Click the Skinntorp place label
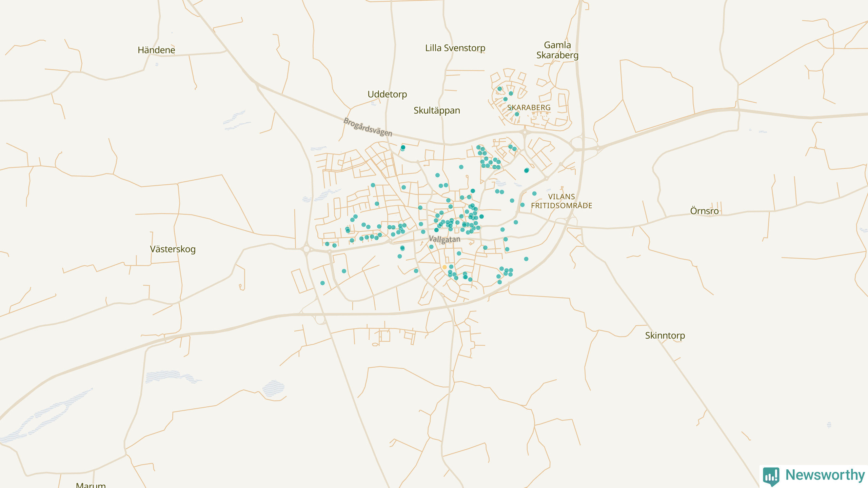The width and height of the screenshot is (868, 488). click(x=665, y=335)
